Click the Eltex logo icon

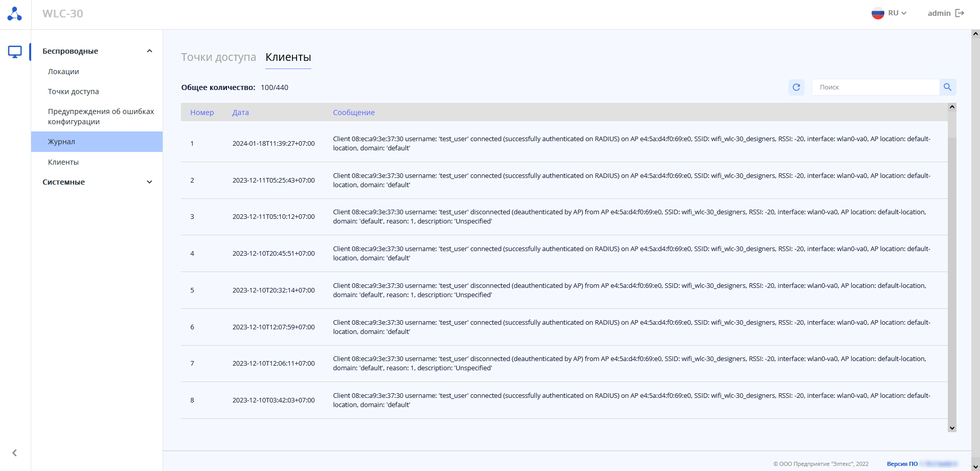tap(15, 14)
